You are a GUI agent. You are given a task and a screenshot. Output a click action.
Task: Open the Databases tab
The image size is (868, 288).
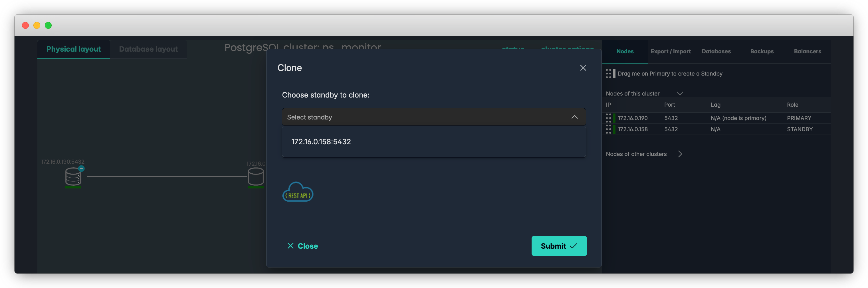click(716, 51)
